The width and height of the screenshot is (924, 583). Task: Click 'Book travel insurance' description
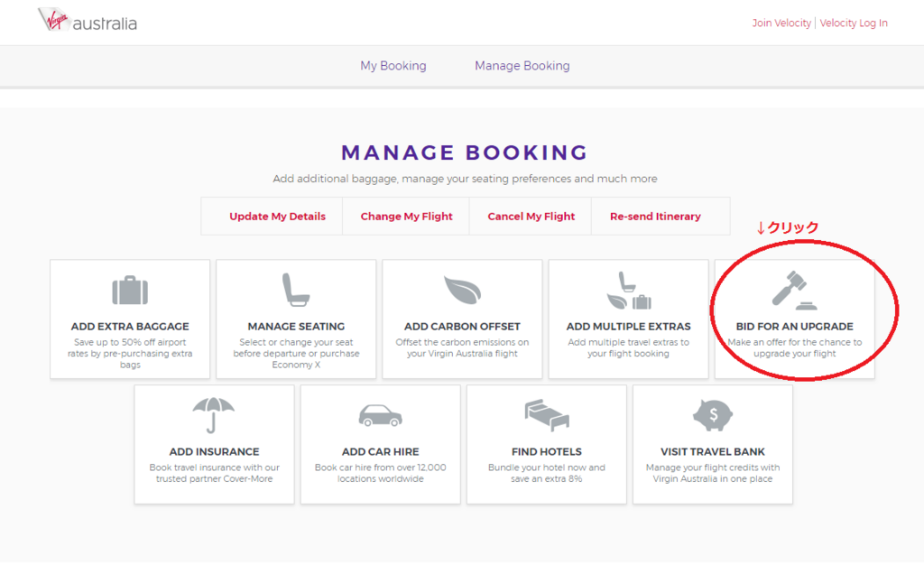coord(214,473)
